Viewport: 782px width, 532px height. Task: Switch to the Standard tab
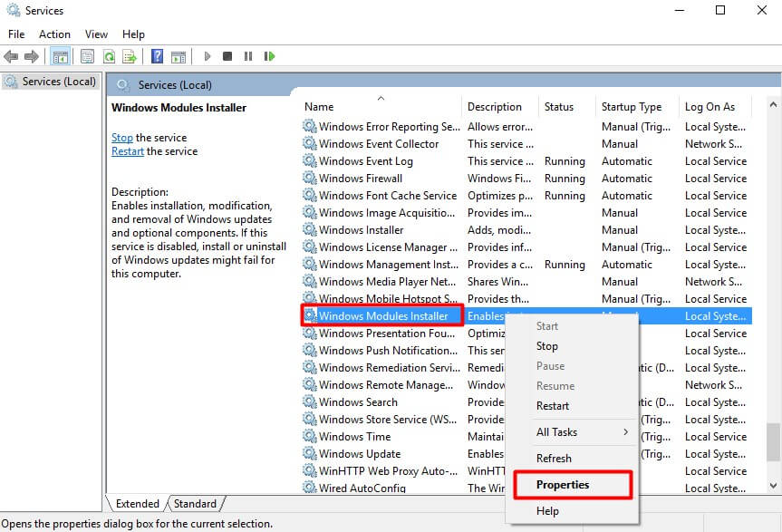[x=195, y=504]
